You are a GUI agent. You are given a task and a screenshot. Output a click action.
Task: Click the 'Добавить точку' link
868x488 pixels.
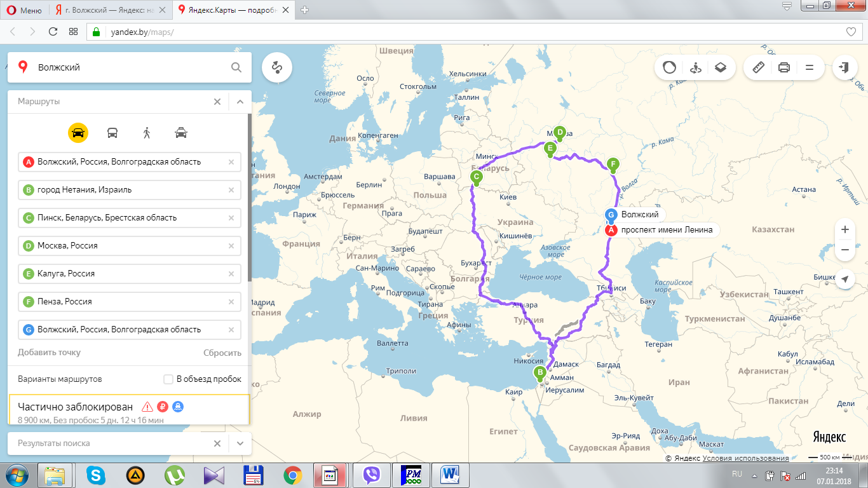point(49,353)
